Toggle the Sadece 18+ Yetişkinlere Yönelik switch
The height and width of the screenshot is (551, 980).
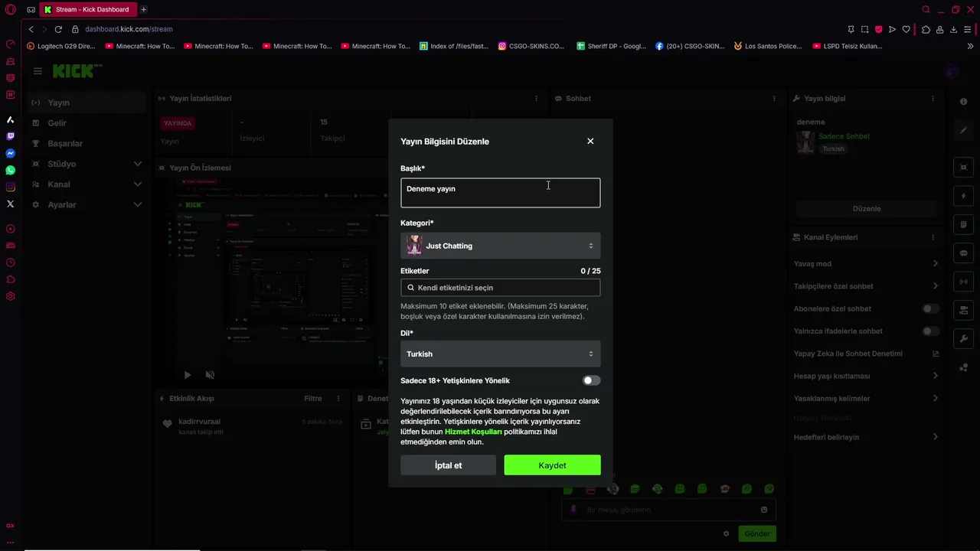tap(591, 380)
